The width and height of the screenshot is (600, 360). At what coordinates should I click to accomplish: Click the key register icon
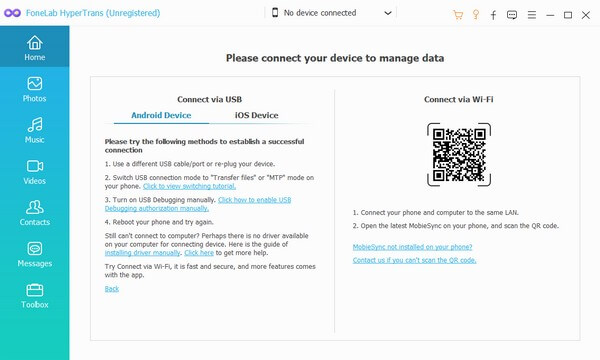tap(476, 15)
